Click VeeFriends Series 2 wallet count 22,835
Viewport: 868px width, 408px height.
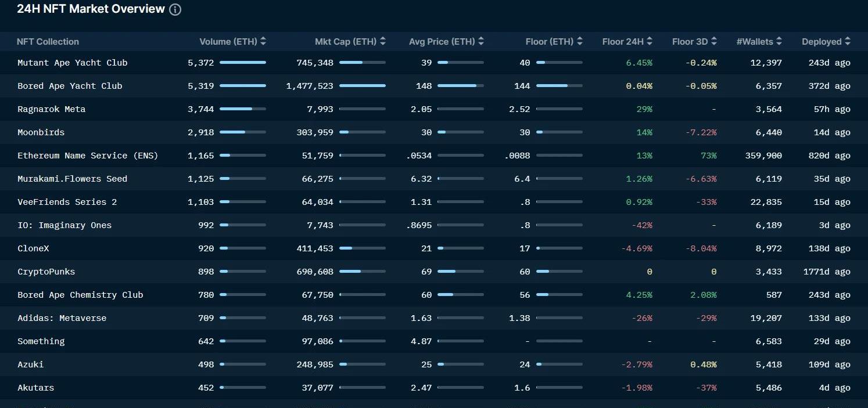[766, 202]
